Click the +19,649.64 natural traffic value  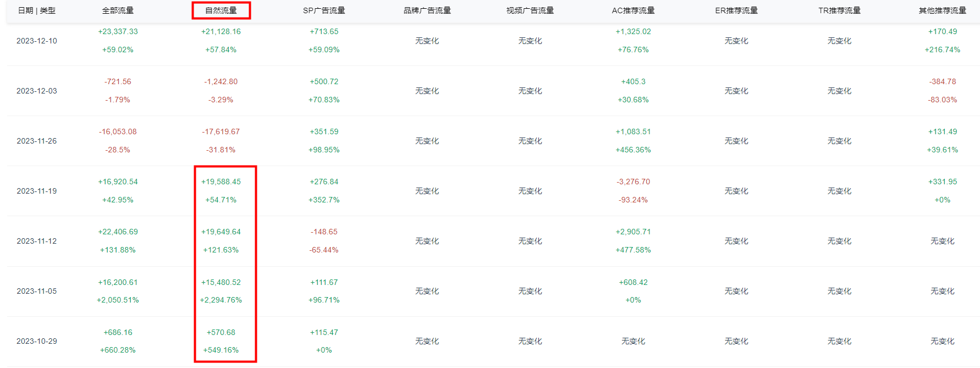click(221, 232)
